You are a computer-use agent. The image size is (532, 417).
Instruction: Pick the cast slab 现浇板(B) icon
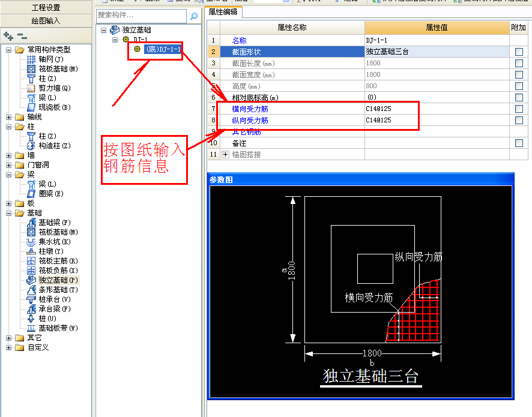[31, 107]
